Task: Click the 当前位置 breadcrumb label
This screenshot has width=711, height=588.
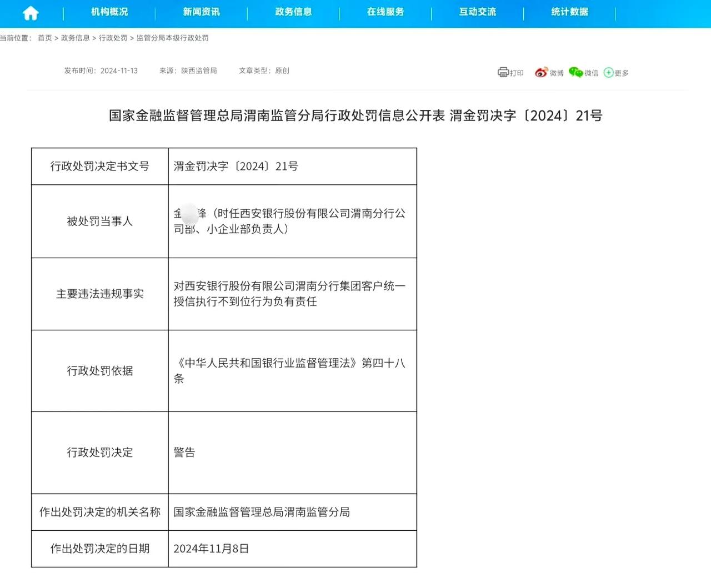Action: 16,38
